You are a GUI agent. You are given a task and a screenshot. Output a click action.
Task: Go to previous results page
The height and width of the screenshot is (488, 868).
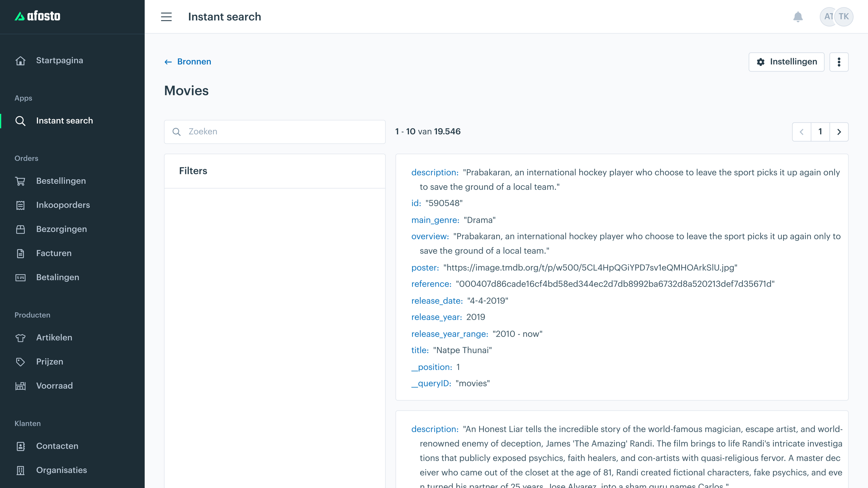click(802, 132)
